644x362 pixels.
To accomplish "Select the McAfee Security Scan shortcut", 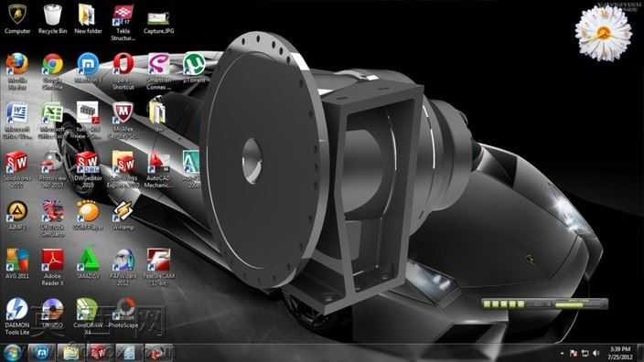I will [x=123, y=121].
